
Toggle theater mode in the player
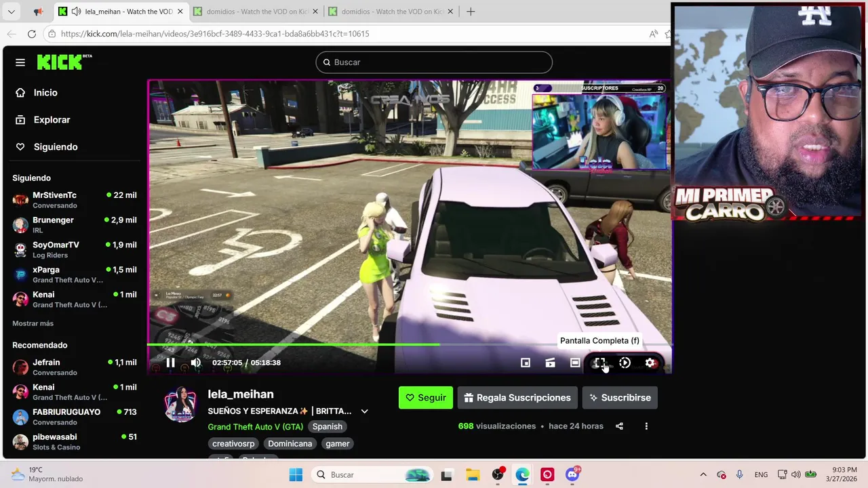575,363
